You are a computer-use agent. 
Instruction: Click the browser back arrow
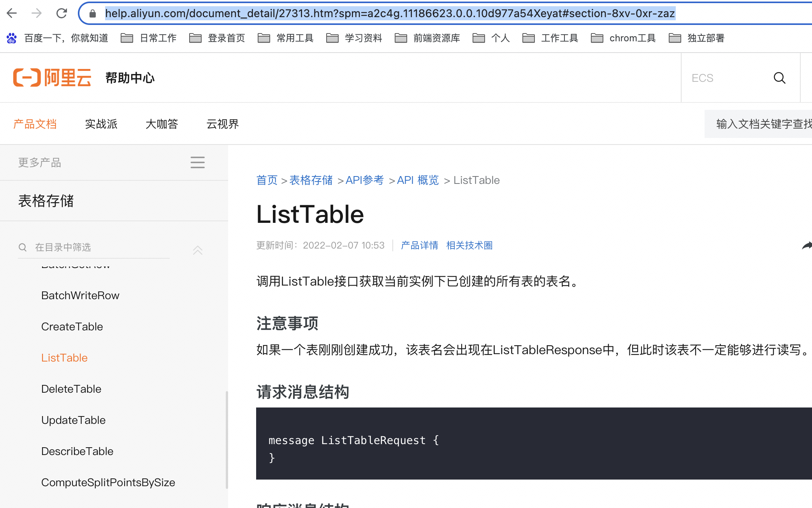tap(12, 14)
